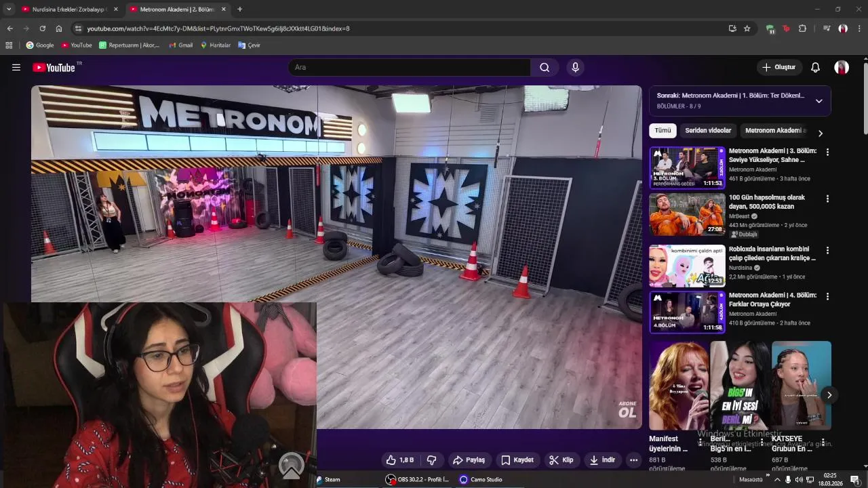Viewport: 868px width, 488px height.
Task: Reload the current page
Action: coord(42,28)
